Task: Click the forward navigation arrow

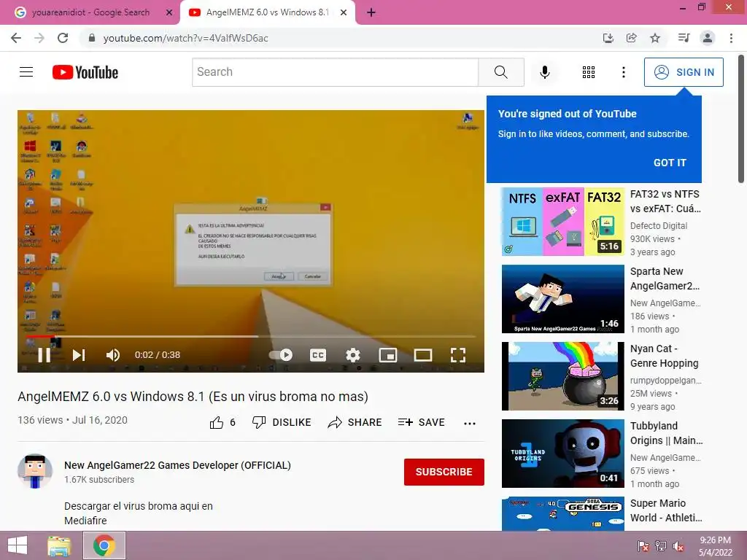Action: pos(39,38)
